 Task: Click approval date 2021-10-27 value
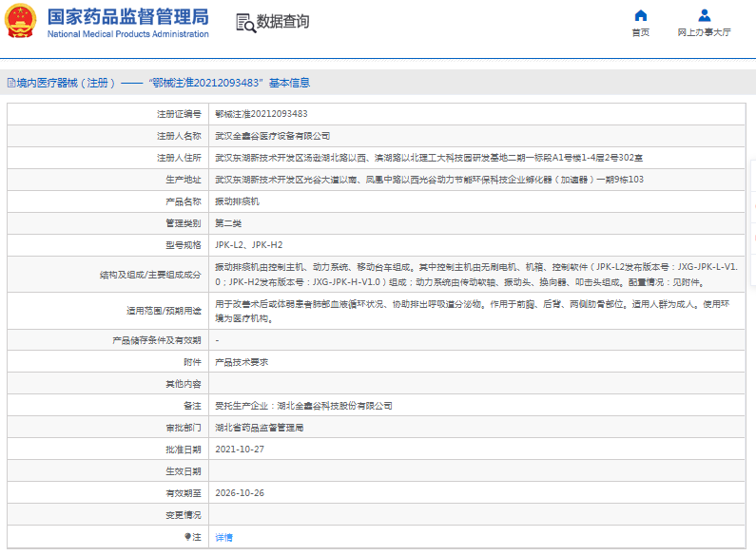coord(239,449)
